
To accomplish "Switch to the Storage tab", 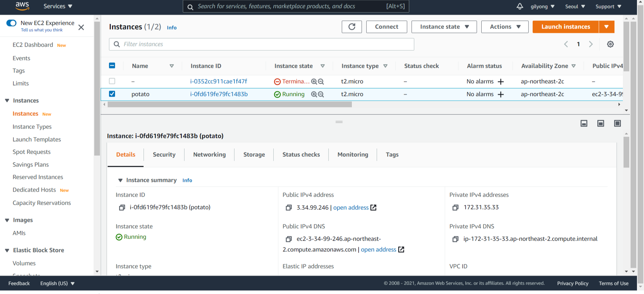I will pos(254,154).
